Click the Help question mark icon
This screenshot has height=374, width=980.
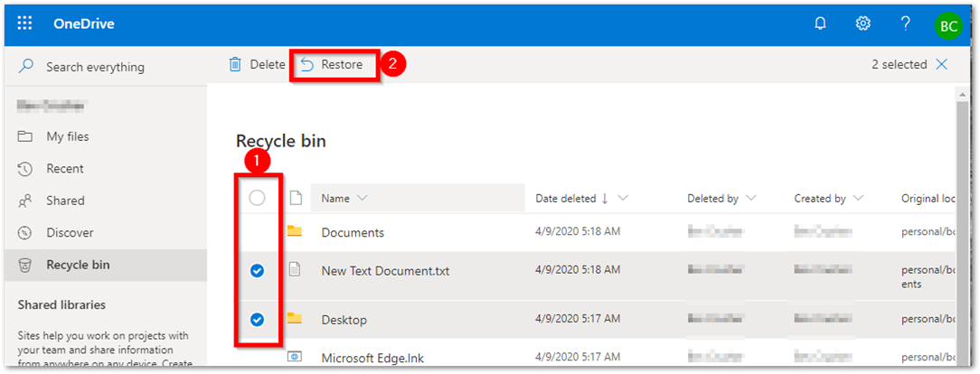pos(905,23)
